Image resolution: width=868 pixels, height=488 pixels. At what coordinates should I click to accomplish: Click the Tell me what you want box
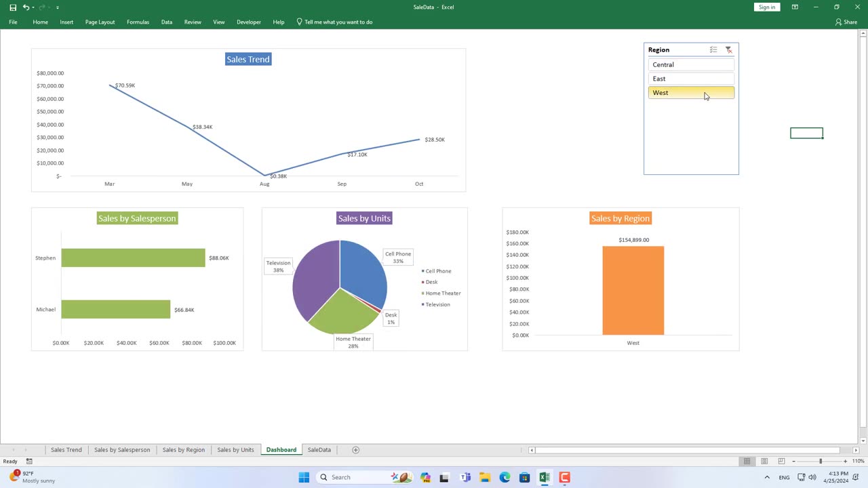point(335,22)
